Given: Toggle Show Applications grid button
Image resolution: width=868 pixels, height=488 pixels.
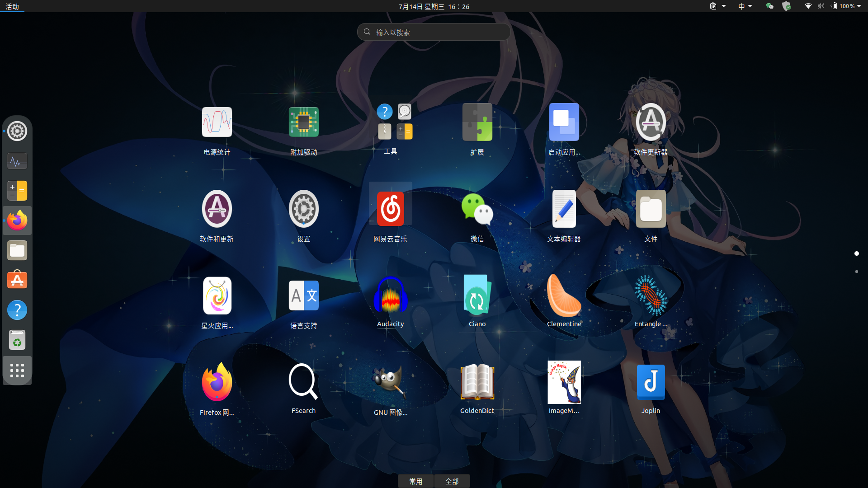Looking at the screenshot, I should (x=17, y=371).
